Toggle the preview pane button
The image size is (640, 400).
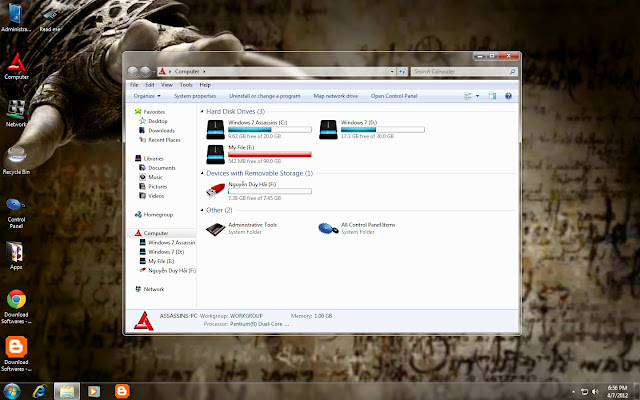tap(492, 96)
